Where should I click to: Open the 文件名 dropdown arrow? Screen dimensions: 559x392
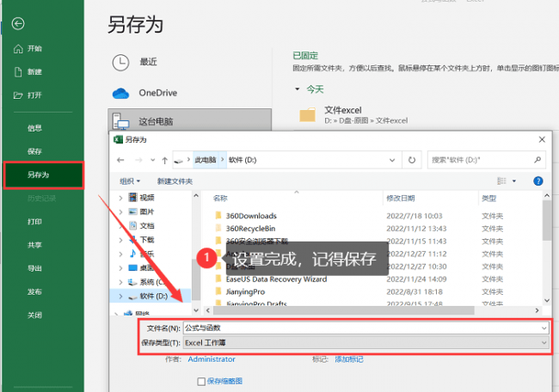coord(544,328)
